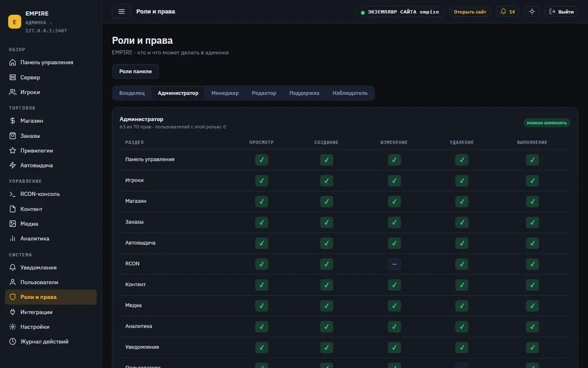Click the Выйти logout button
This screenshot has height=368, width=588.
pos(561,12)
